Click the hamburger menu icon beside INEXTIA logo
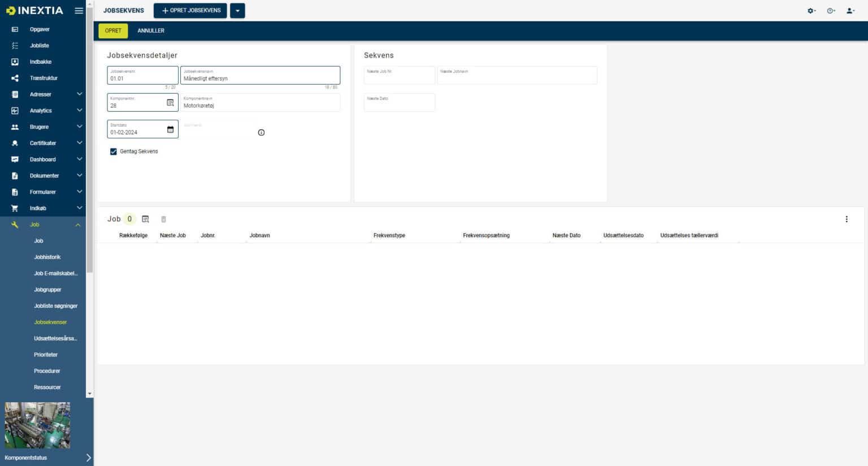 coord(79,11)
